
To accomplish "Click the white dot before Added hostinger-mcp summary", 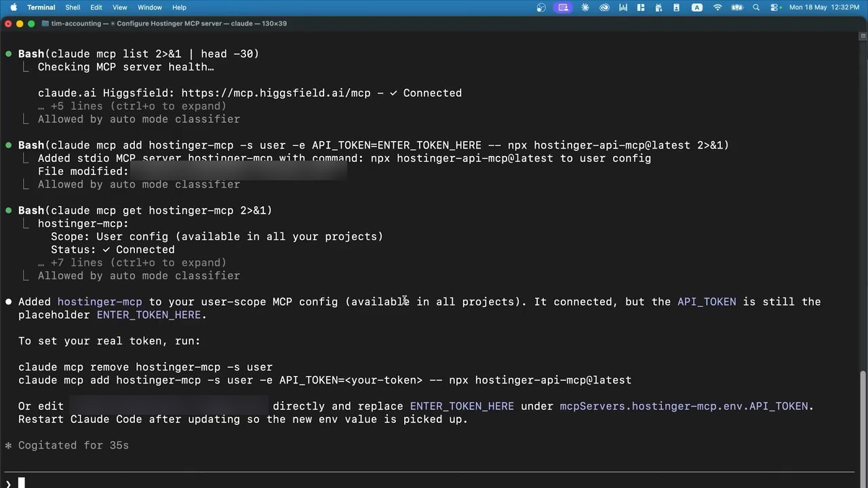I will coord(8,302).
